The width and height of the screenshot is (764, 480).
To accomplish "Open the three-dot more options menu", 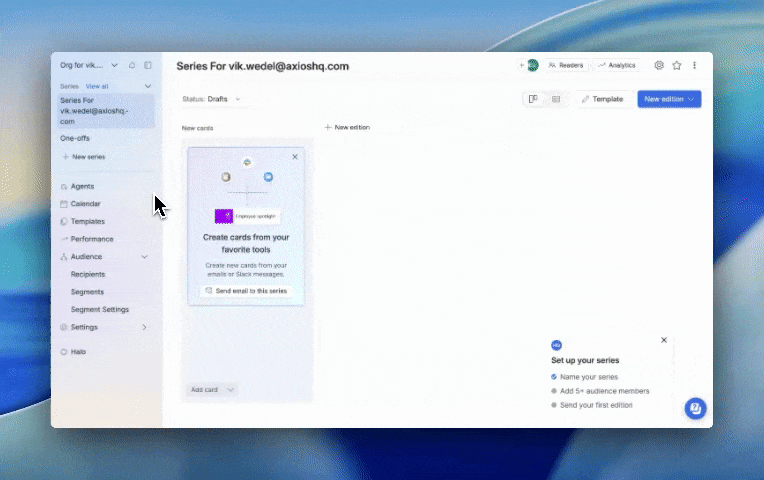I will tap(695, 65).
